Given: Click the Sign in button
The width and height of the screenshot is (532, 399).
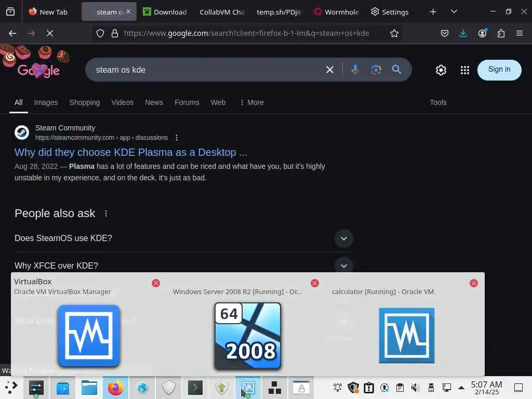Looking at the screenshot, I should [x=499, y=70].
